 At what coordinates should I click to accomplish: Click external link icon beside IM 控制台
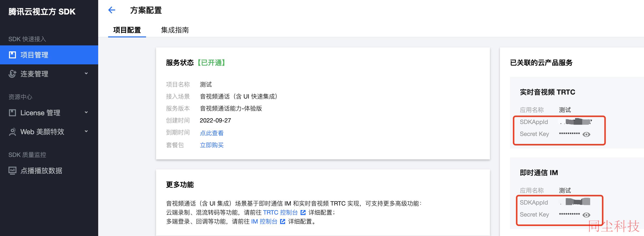click(283, 222)
